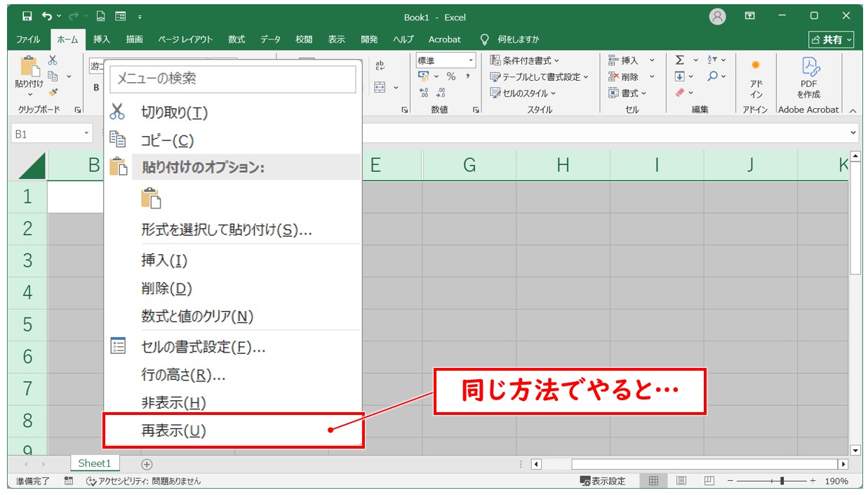
Task: Toggle Bold formatting in the ribbon
Action: point(97,88)
